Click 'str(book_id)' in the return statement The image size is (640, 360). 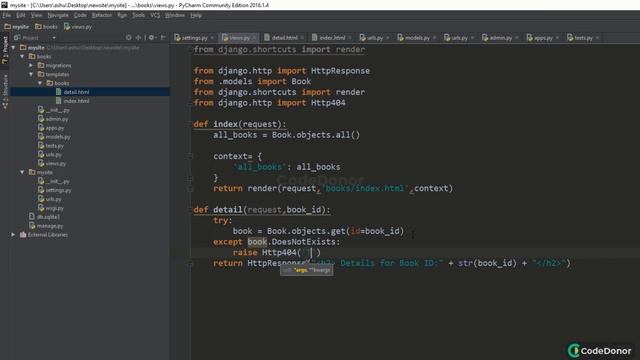(x=487, y=263)
